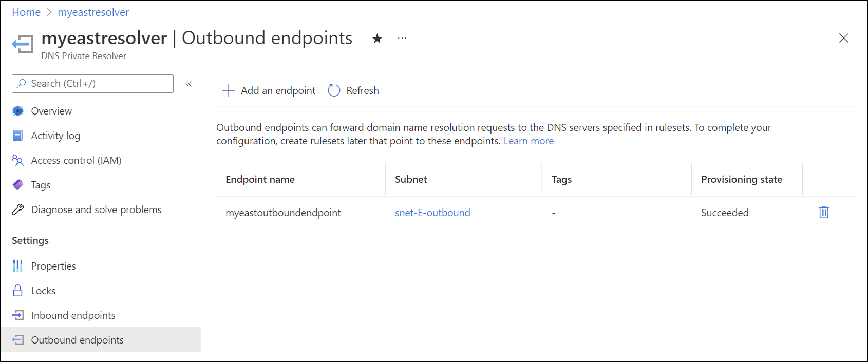
Task: Click the circular Refresh icon
Action: (x=334, y=90)
